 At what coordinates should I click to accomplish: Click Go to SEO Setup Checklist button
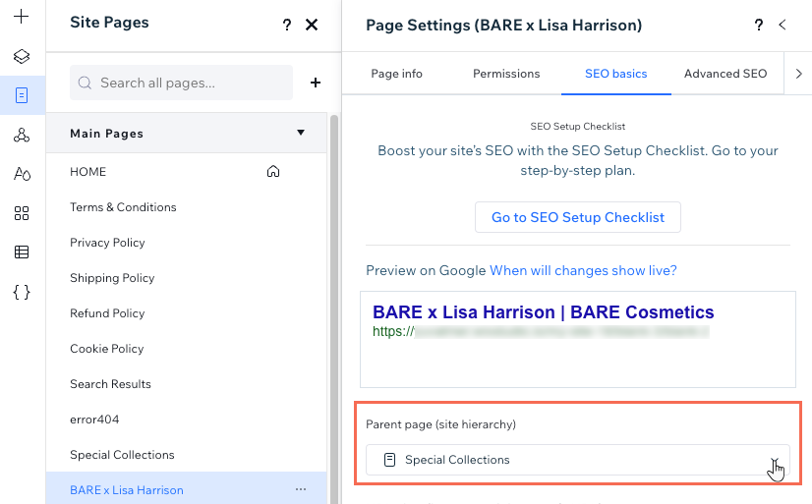click(578, 217)
